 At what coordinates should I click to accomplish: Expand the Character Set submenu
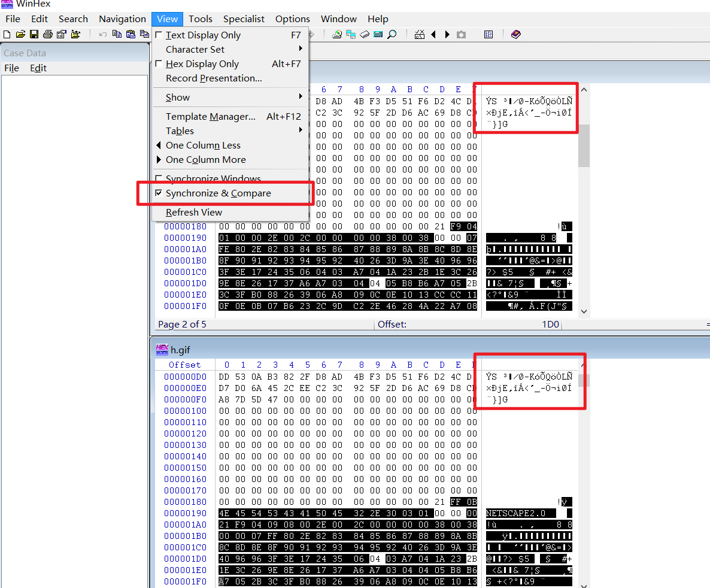[230, 49]
